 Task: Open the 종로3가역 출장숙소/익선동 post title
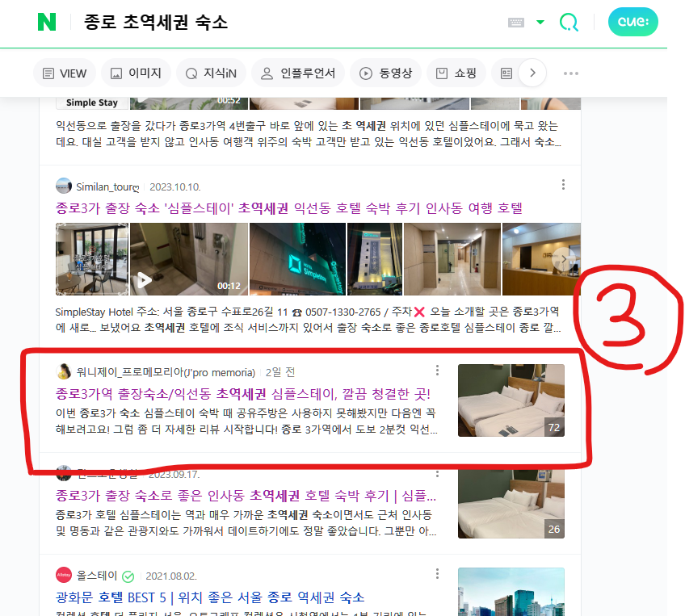(x=243, y=394)
